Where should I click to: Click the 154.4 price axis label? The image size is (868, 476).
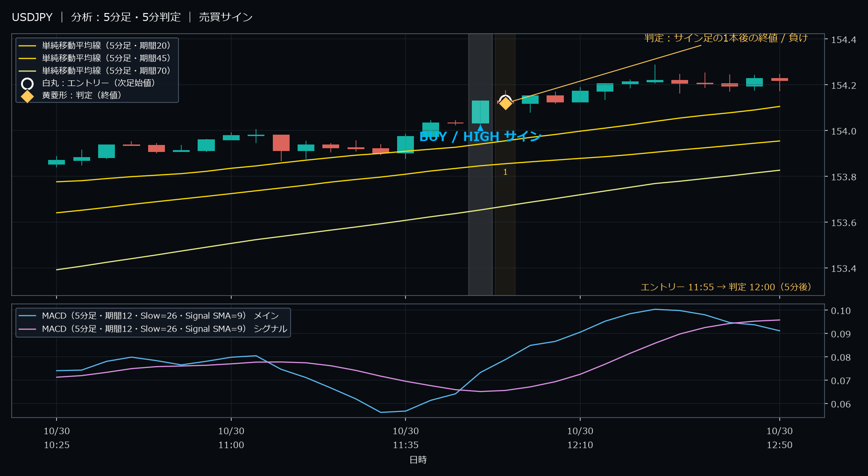(x=843, y=40)
